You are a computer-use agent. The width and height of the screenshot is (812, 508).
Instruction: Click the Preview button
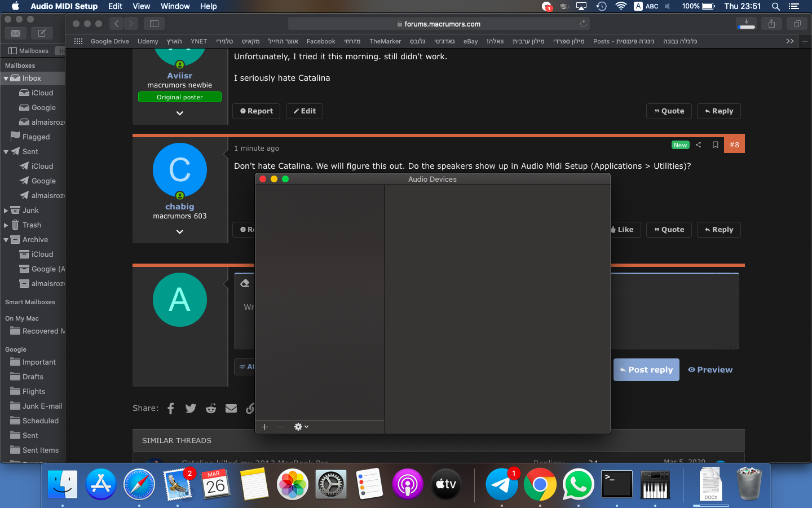[x=710, y=370]
